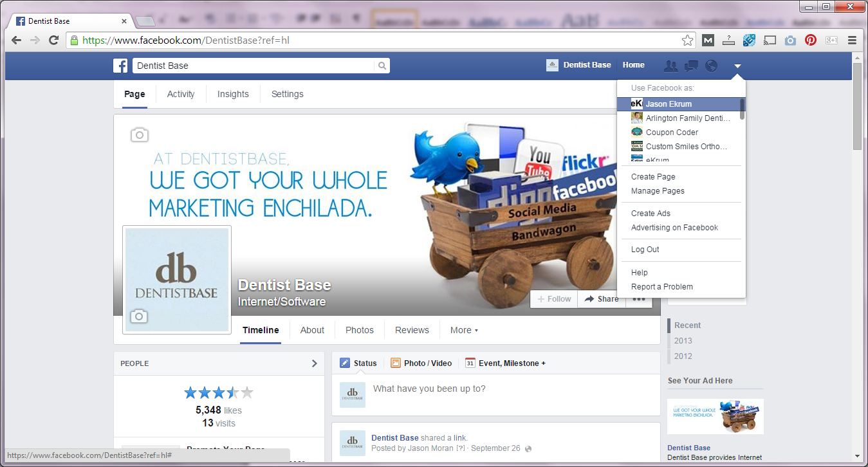Click the cast screen extension icon

pos(770,40)
